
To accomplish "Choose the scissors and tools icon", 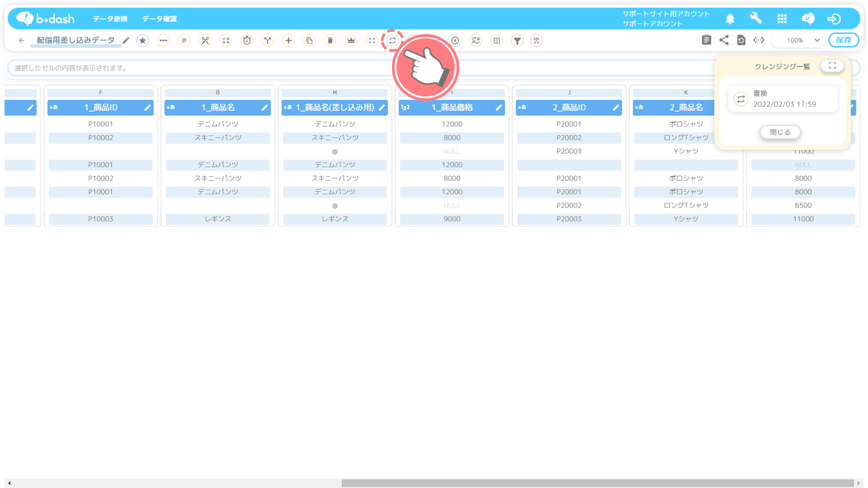I will [x=205, y=40].
